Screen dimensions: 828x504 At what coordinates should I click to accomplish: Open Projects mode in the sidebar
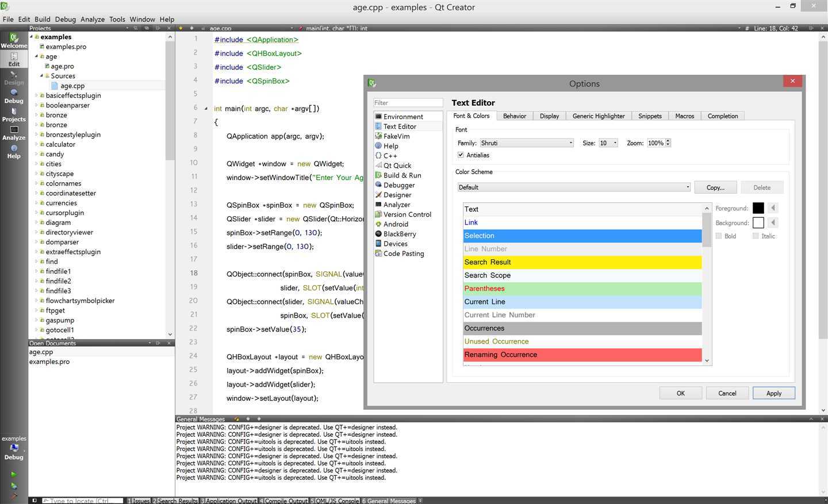[14, 115]
